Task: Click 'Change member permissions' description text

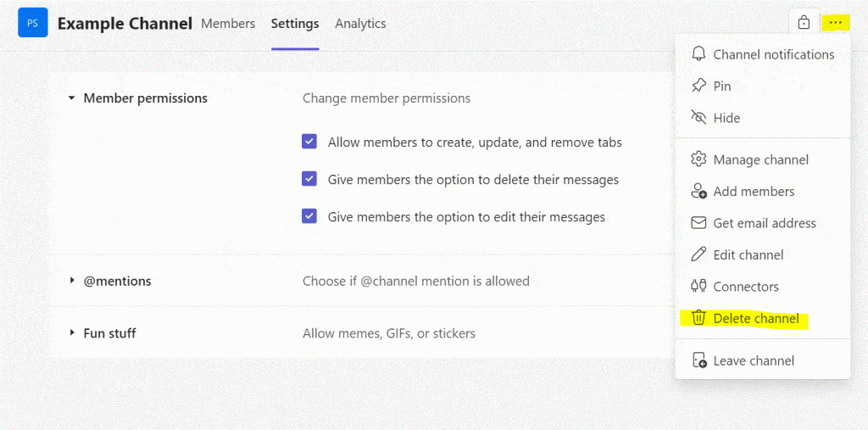Action: tap(387, 98)
